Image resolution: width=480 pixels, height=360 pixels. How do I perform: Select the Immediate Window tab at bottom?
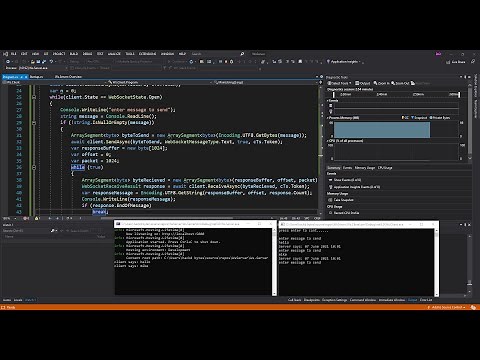point(392,300)
